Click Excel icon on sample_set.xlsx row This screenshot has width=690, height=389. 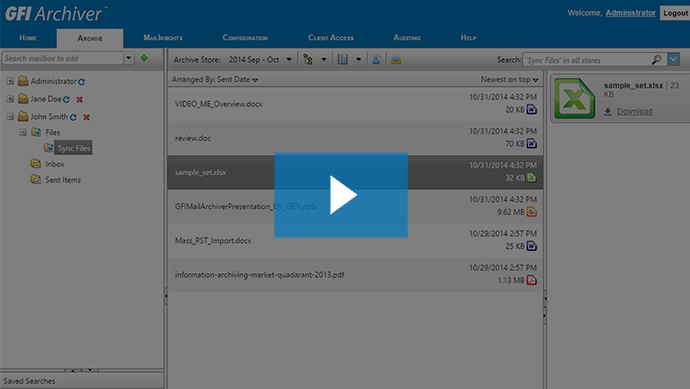pos(532,178)
